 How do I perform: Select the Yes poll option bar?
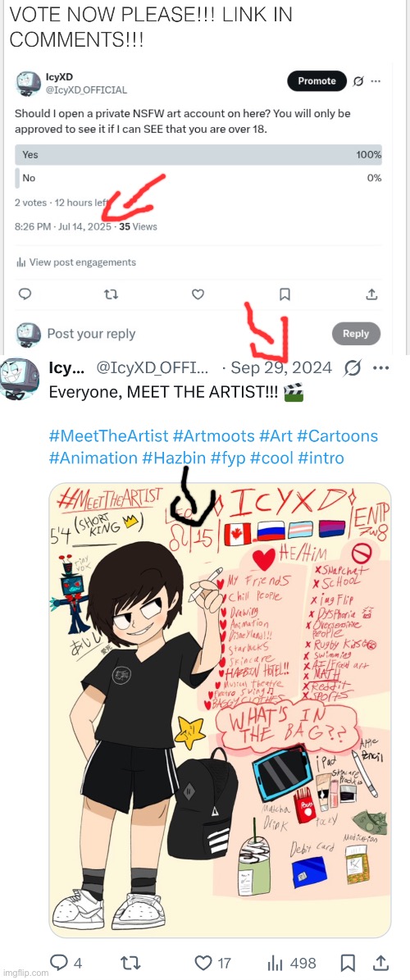pyautogui.click(x=198, y=155)
